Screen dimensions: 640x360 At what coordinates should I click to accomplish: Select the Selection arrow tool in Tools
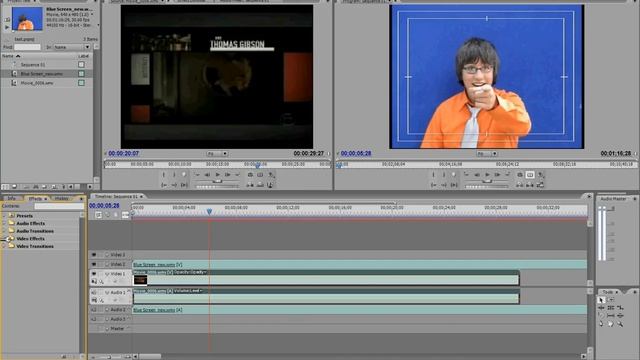(601, 300)
